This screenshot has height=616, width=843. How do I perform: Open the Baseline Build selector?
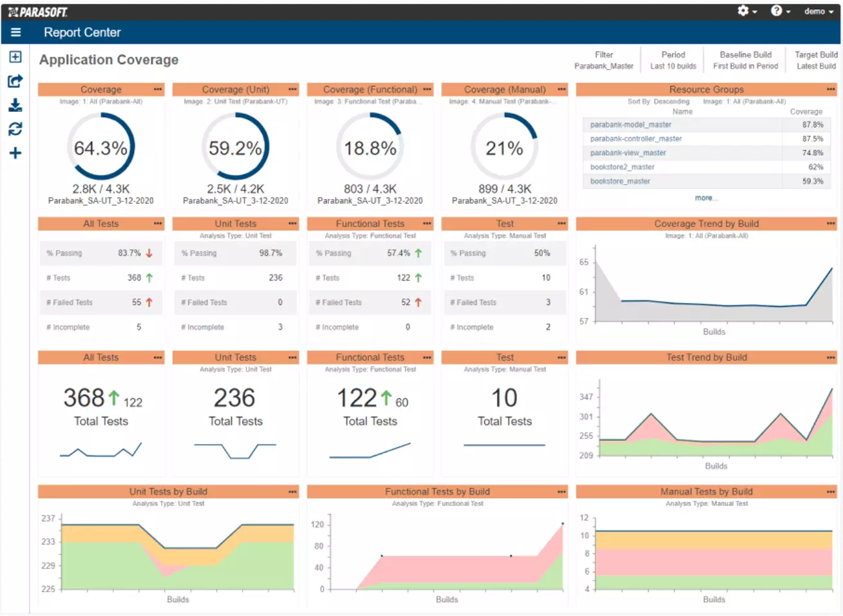coord(745,60)
